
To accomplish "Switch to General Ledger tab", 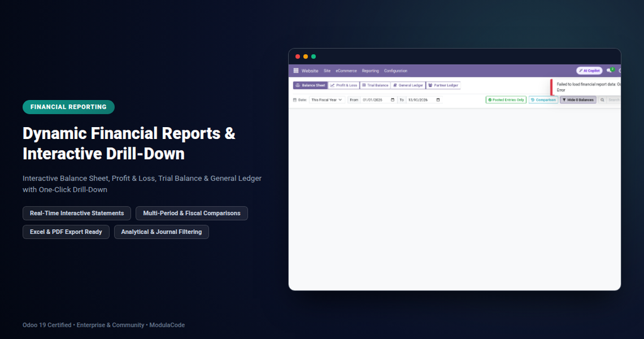I will tap(408, 85).
